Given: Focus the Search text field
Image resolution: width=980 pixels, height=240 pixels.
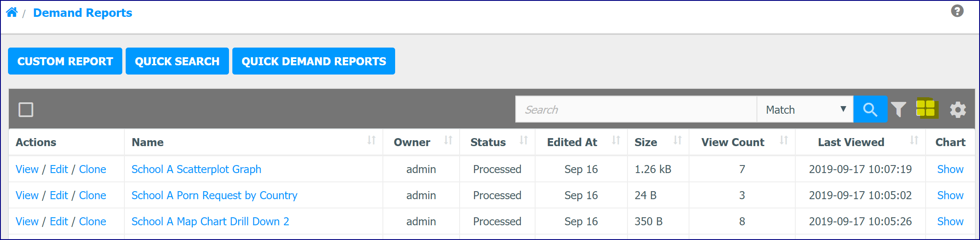Looking at the screenshot, I should tap(636, 109).
